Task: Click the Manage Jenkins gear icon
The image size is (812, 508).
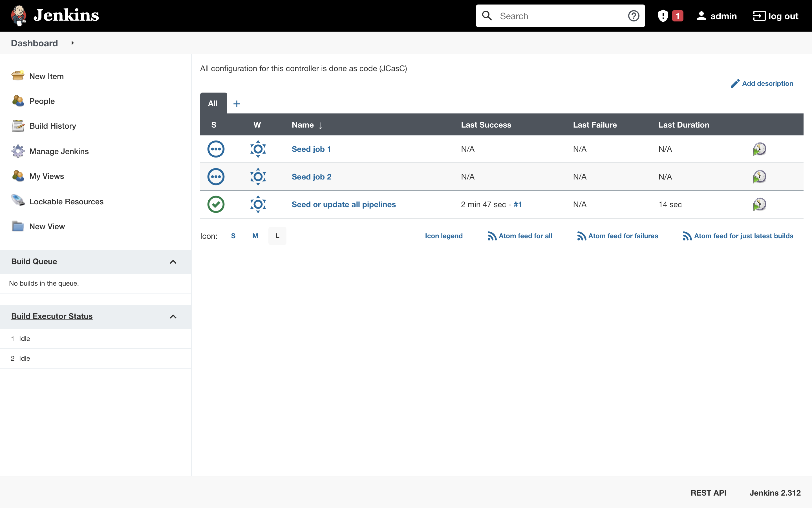Action: pos(18,151)
